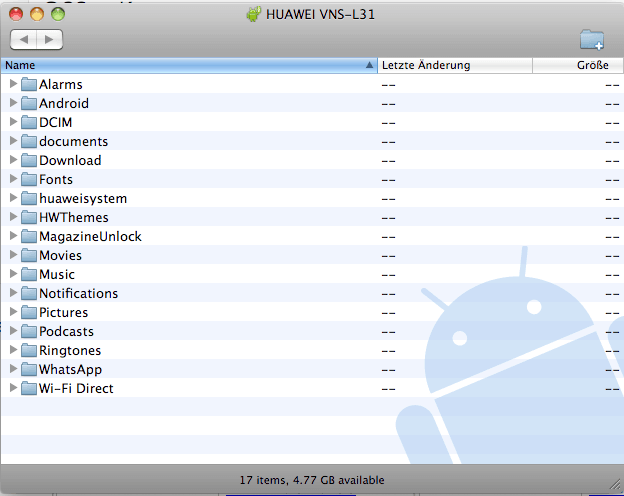Select the WhatsApp folder icon
The height and width of the screenshot is (496, 624).
click(29, 369)
